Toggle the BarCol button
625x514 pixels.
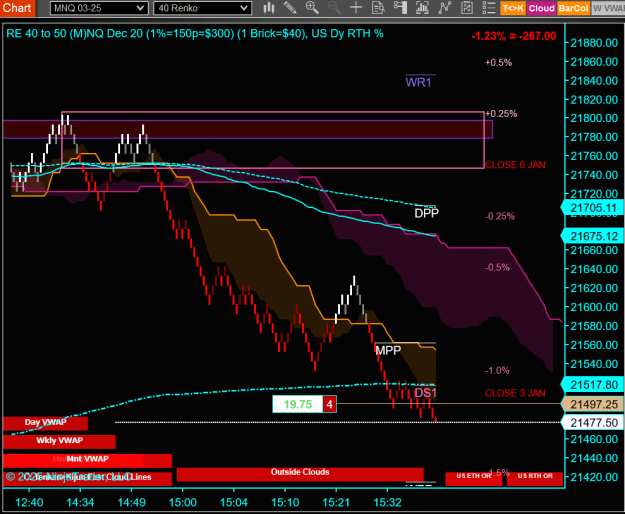pos(573,8)
